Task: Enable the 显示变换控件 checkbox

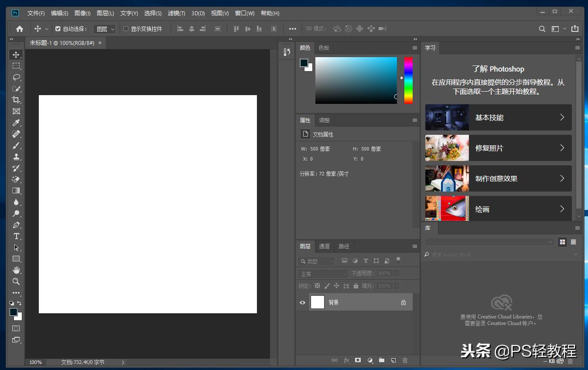Action: pyautogui.click(x=126, y=29)
